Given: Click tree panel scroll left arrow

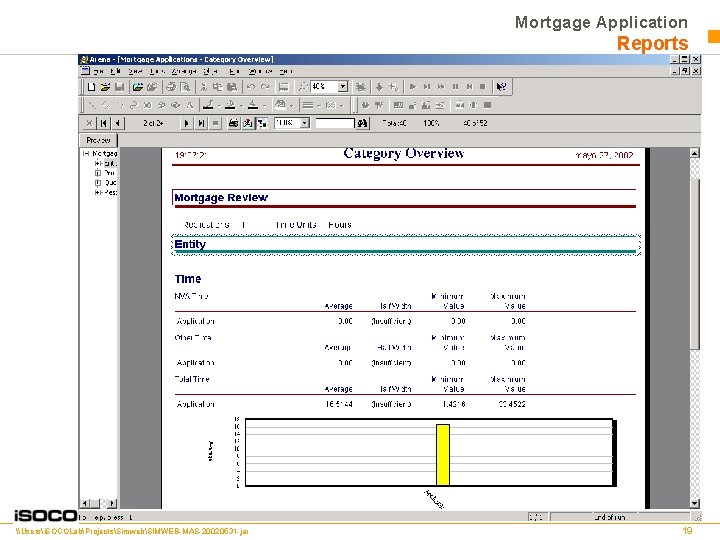Looking at the screenshot, I should [84, 503].
